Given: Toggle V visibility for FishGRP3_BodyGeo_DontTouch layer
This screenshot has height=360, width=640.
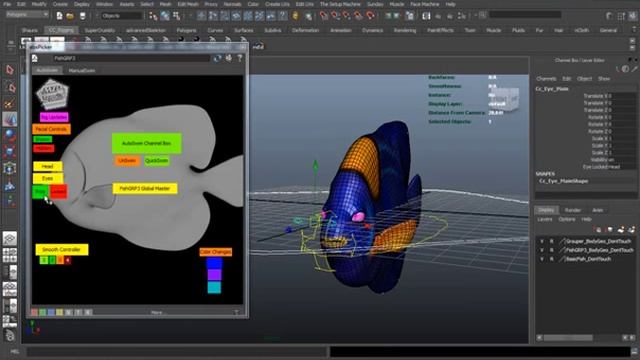Looking at the screenshot, I should 542,250.
